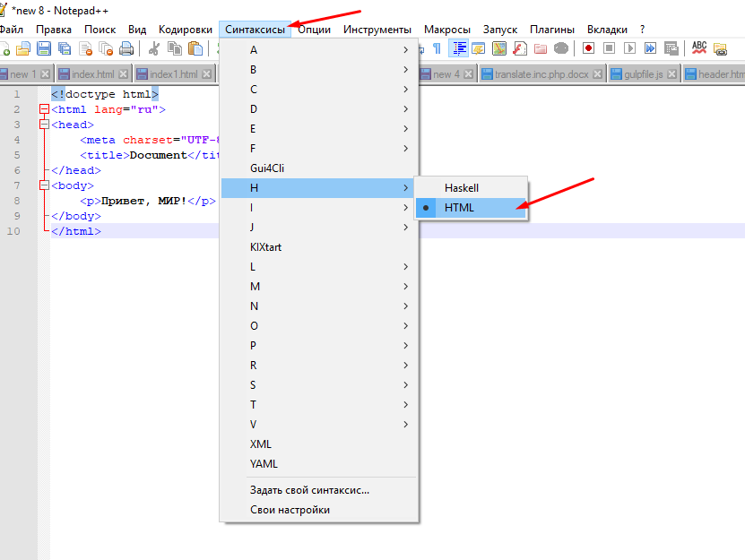Expand the P languages submenu
Viewport: 745px width, 560px height.
(x=319, y=346)
